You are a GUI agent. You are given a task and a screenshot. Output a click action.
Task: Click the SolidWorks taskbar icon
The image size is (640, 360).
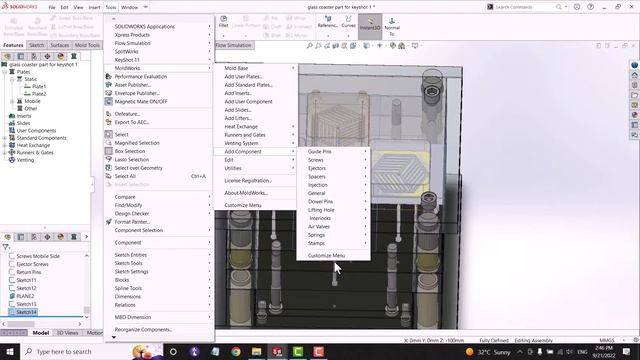tap(277, 351)
